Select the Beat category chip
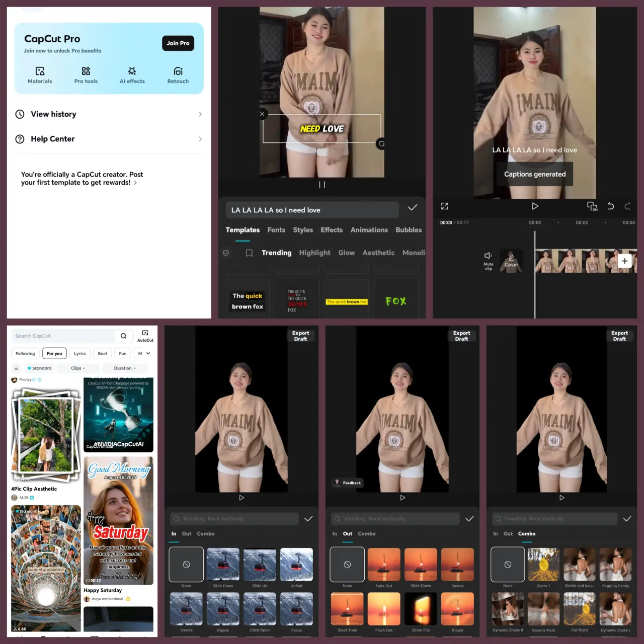Screen dimensions: 644x644 [103, 354]
